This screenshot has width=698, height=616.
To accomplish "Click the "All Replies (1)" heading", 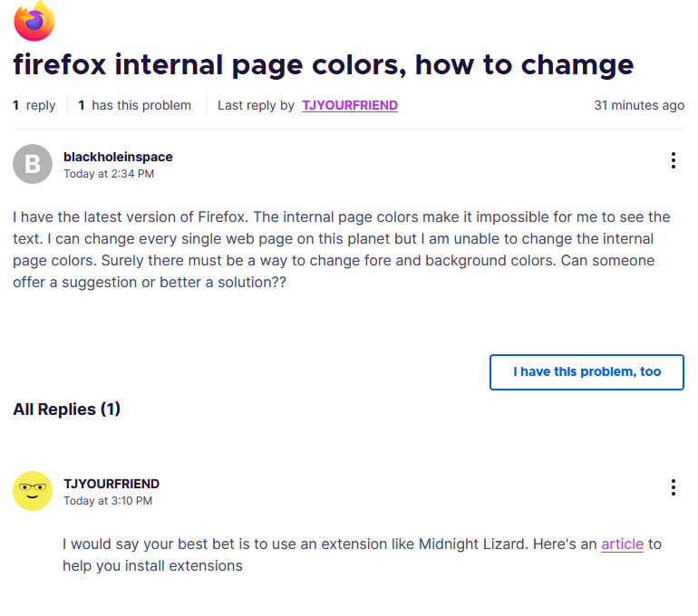I will pos(67,409).
